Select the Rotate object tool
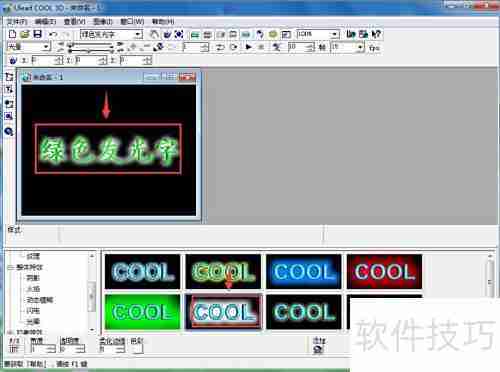 pyautogui.click(x=167, y=34)
